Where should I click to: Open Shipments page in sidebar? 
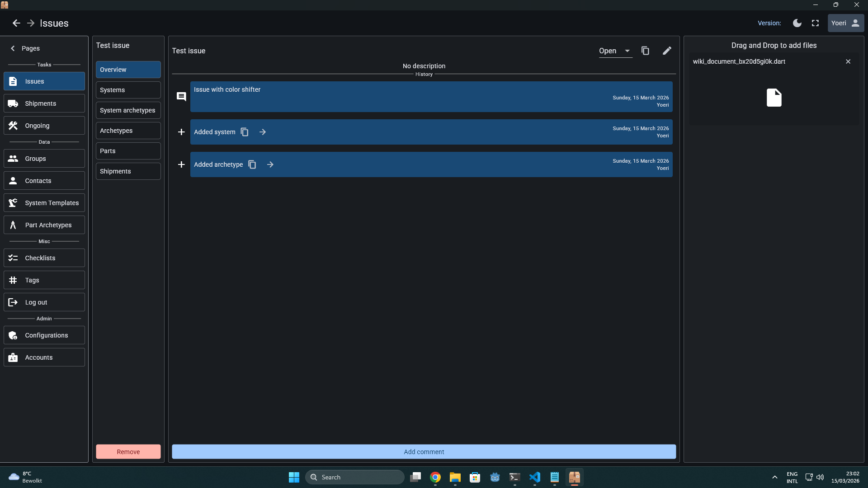coord(44,103)
